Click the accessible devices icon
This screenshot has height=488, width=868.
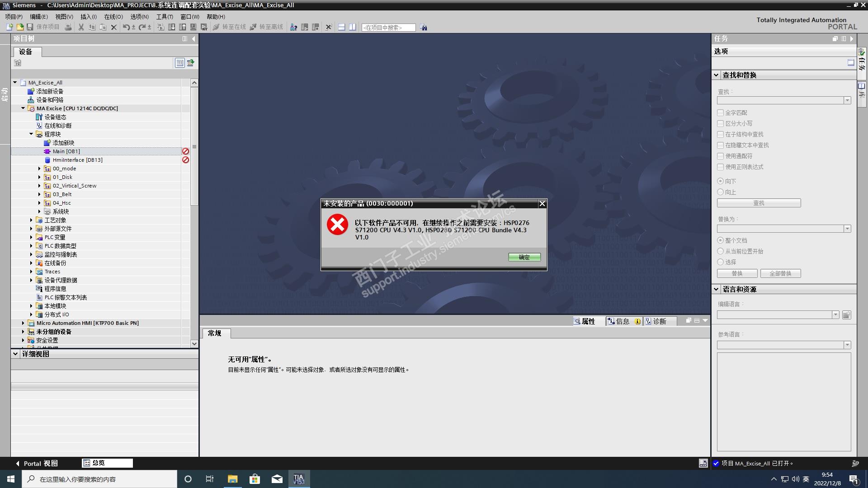(x=293, y=27)
